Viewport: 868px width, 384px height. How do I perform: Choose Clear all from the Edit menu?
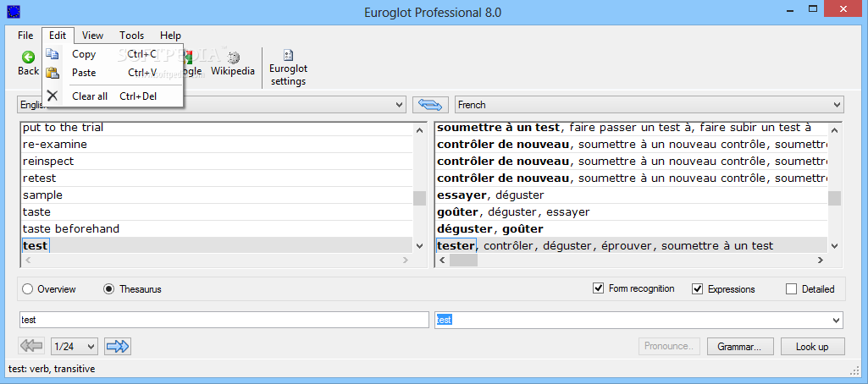(113, 96)
